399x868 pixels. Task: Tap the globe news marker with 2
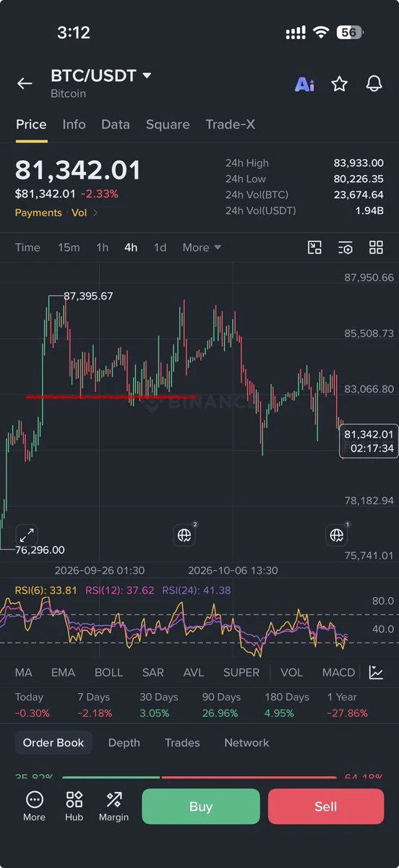point(186,534)
